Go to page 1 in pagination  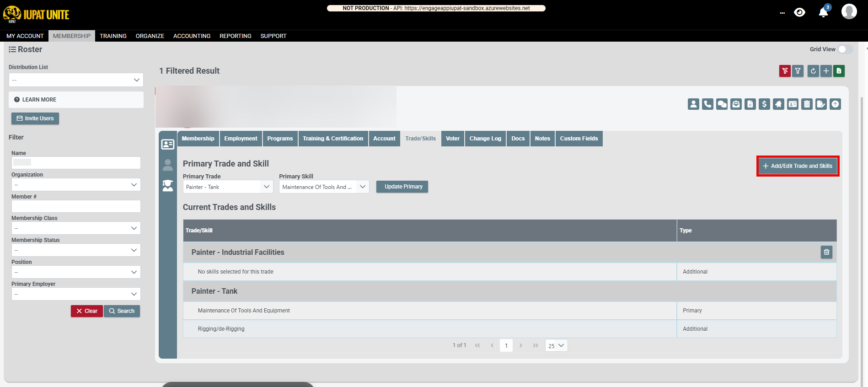tap(506, 345)
